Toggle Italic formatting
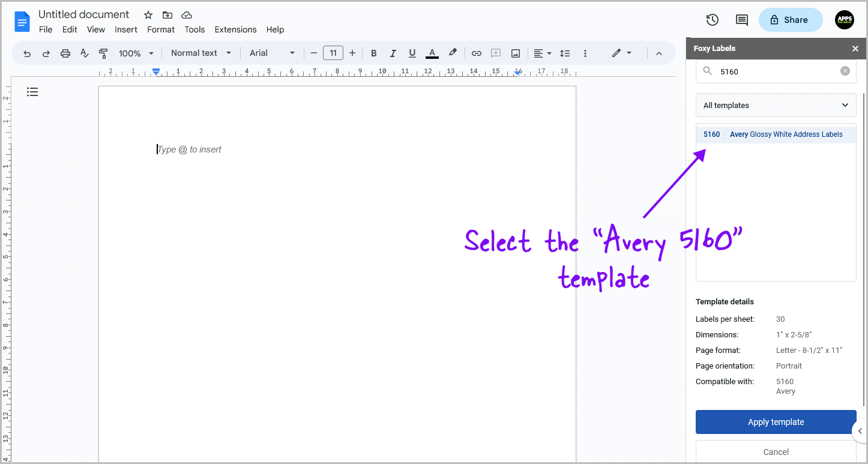The height and width of the screenshot is (464, 868). point(393,53)
